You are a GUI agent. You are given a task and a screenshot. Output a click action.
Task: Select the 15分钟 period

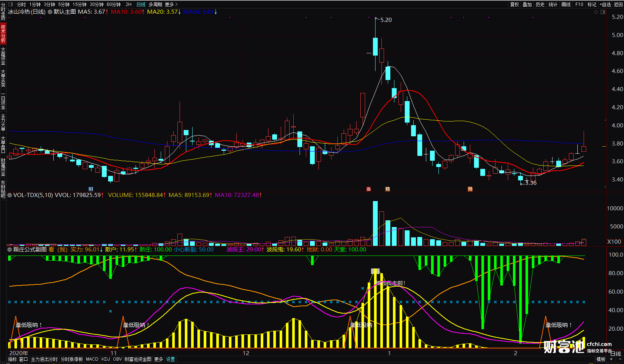pos(79,4)
